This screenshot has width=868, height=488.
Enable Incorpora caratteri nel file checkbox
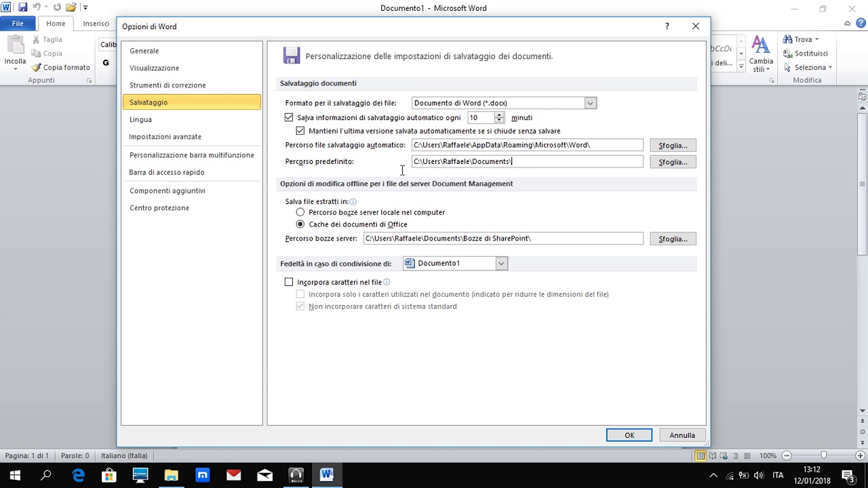point(289,282)
